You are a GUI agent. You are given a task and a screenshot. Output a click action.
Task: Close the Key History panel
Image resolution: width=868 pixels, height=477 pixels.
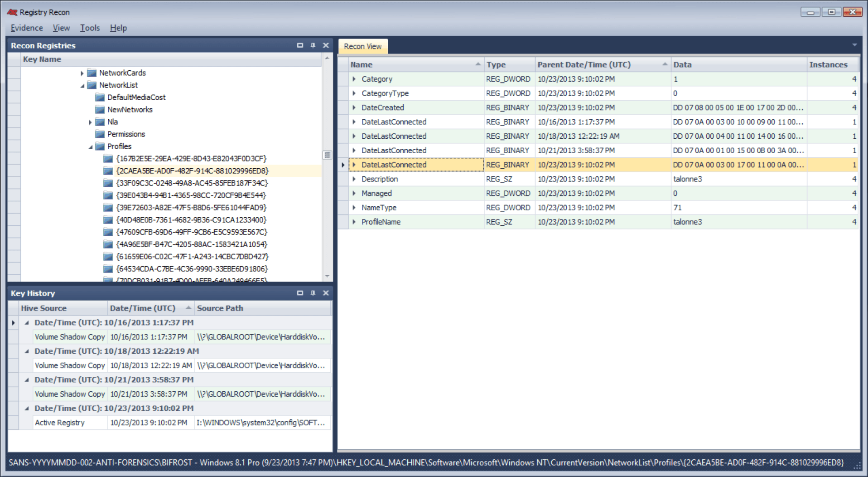(x=326, y=293)
